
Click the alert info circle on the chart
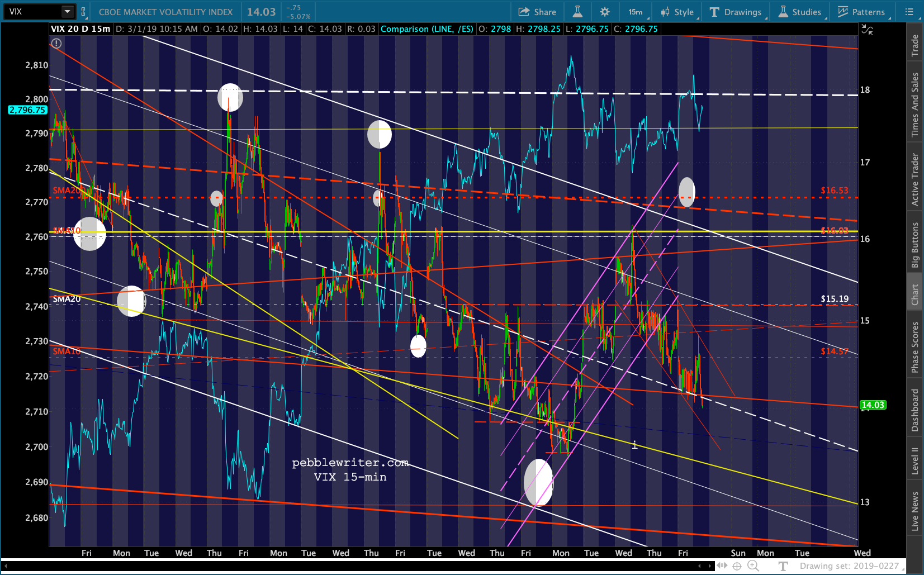point(56,43)
